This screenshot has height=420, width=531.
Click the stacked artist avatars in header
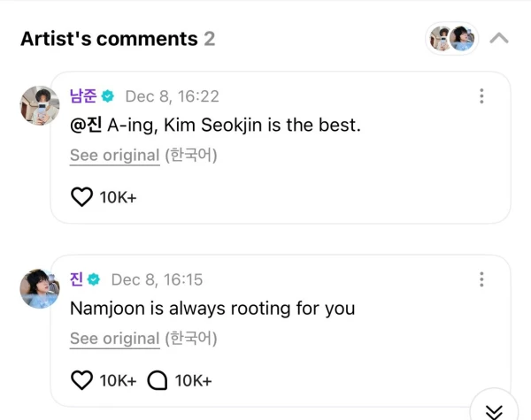(452, 39)
